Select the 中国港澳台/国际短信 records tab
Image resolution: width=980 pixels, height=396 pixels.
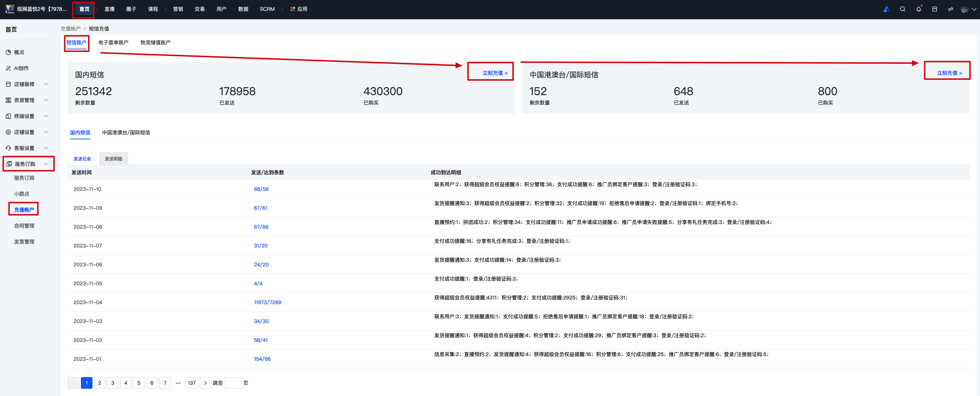126,132
